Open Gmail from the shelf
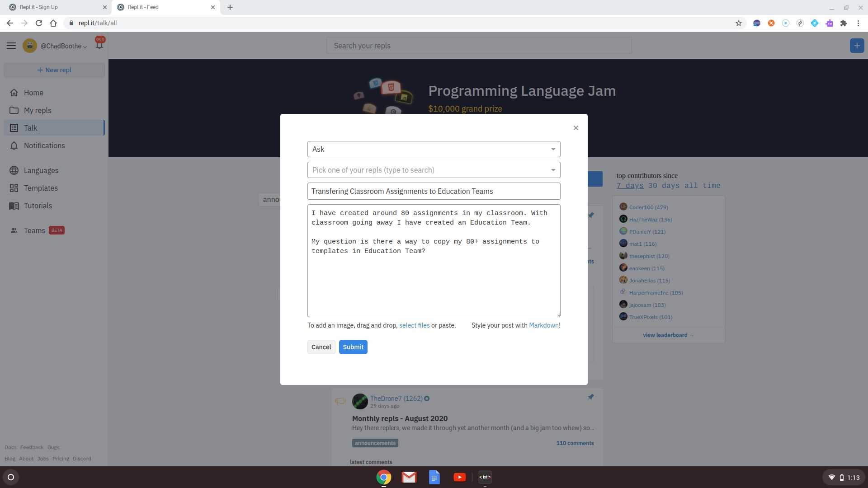This screenshot has height=488, width=868. pos(409,477)
